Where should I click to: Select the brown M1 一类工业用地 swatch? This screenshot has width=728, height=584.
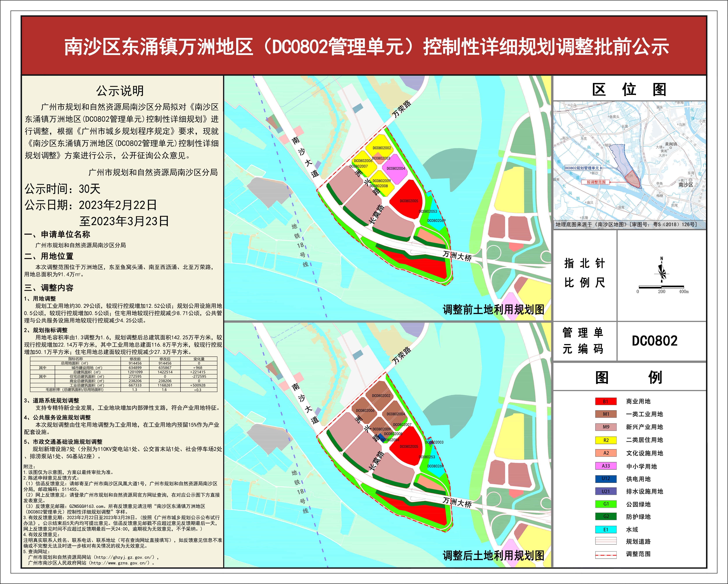tap(606, 414)
